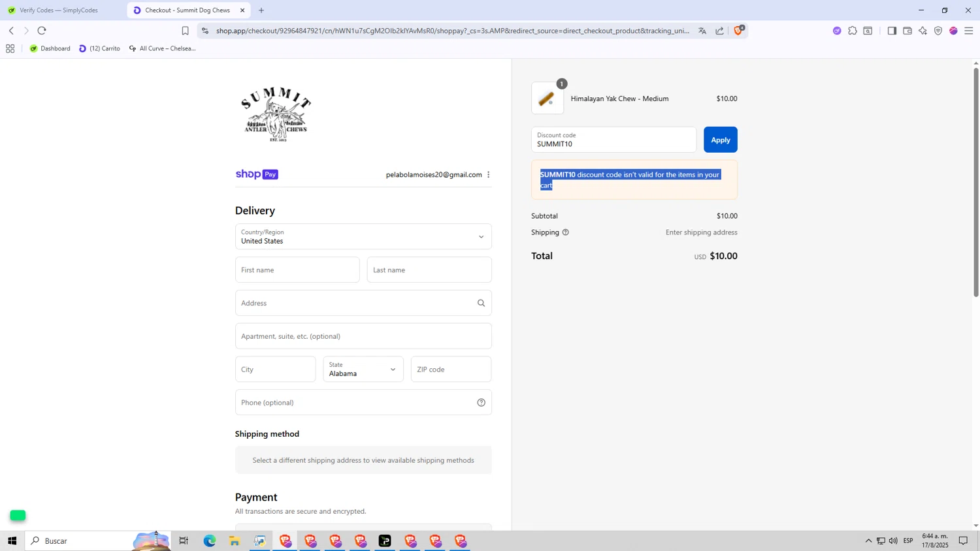
Task: Reload the checkout page
Action: pyautogui.click(x=42, y=31)
